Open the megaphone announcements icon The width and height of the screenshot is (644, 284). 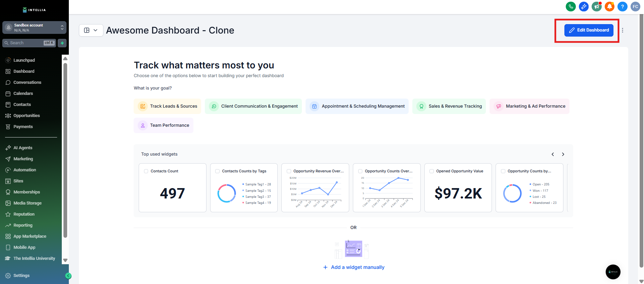[x=597, y=6]
